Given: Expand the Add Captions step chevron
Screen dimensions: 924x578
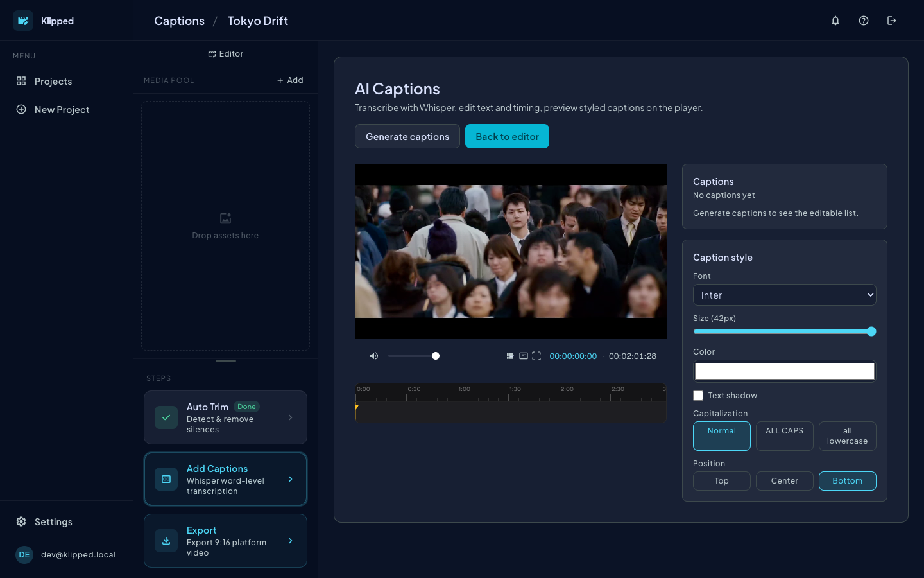Looking at the screenshot, I should coord(291,479).
